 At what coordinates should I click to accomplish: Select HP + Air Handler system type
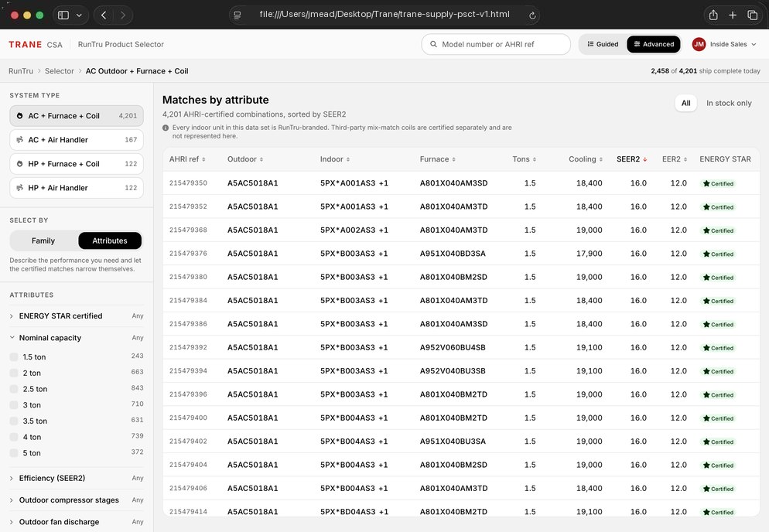click(77, 188)
